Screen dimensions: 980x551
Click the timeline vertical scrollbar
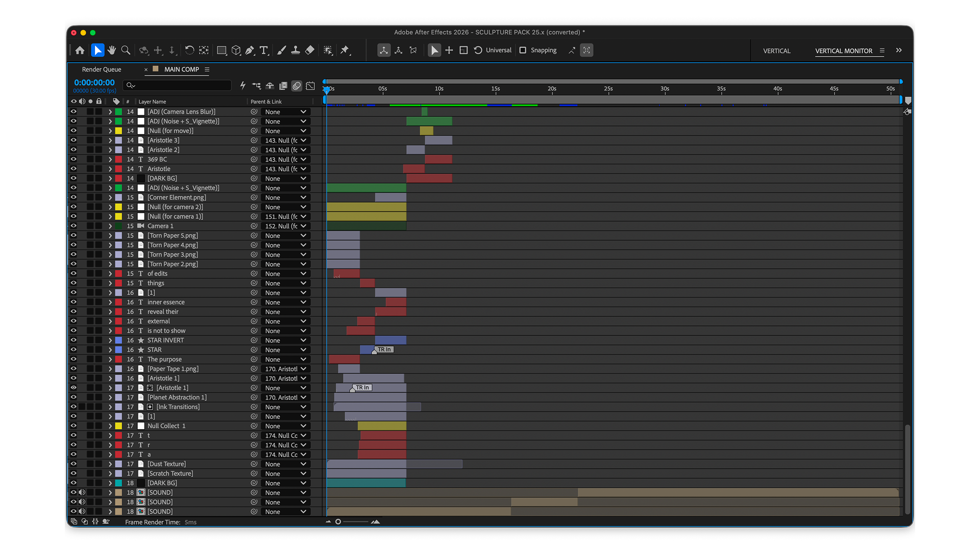[907, 469]
